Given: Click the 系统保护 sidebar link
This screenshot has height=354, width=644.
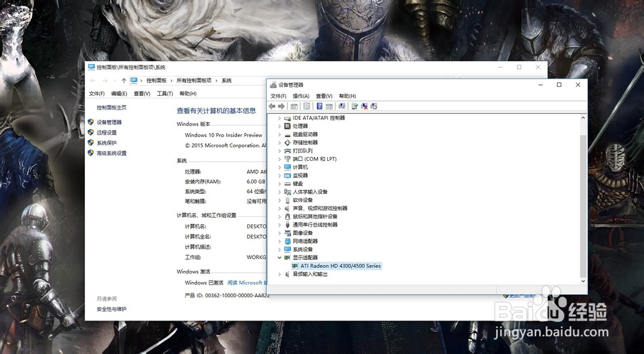Looking at the screenshot, I should pos(106,143).
